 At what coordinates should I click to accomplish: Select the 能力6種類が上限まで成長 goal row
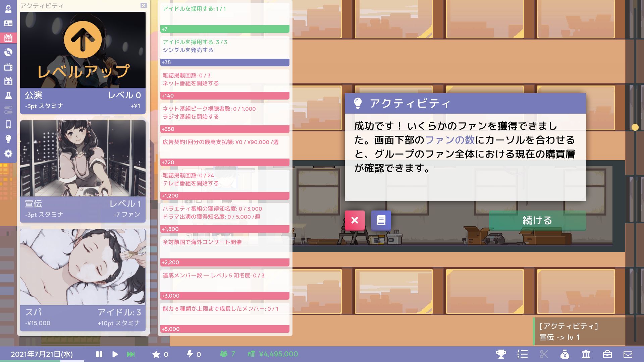pyautogui.click(x=225, y=317)
